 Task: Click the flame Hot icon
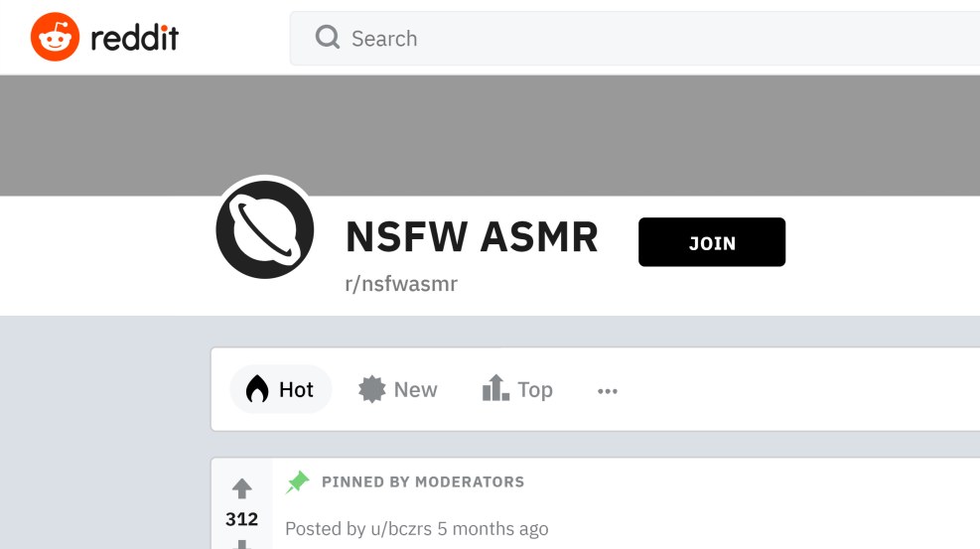257,389
